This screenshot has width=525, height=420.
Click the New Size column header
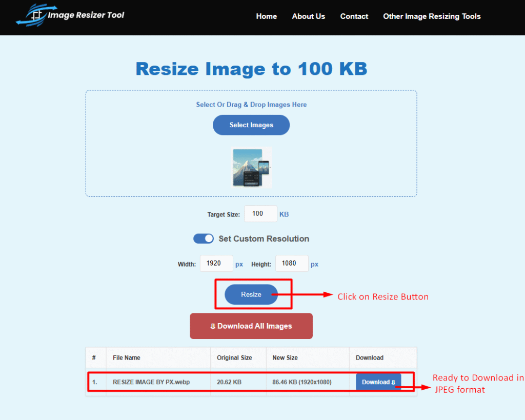[285, 357]
